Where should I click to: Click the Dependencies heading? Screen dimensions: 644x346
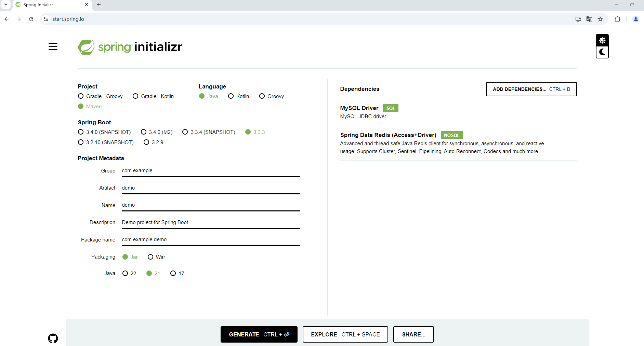[x=359, y=89]
